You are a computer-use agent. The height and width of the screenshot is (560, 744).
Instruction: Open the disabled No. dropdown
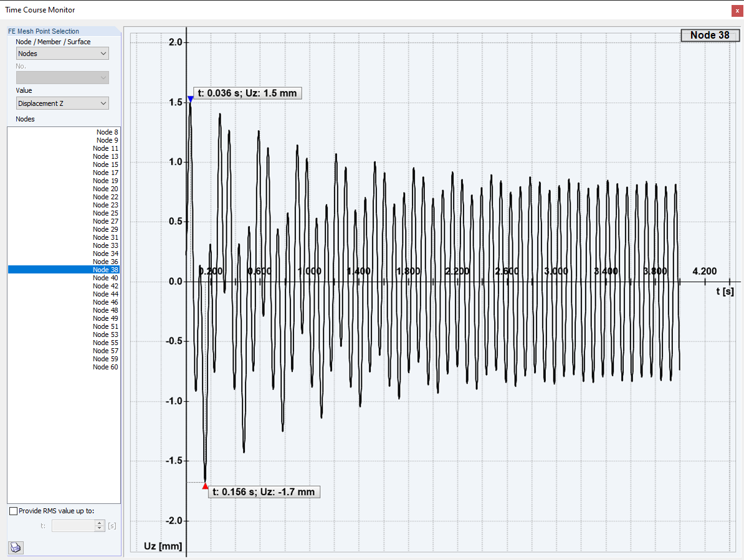coord(62,77)
